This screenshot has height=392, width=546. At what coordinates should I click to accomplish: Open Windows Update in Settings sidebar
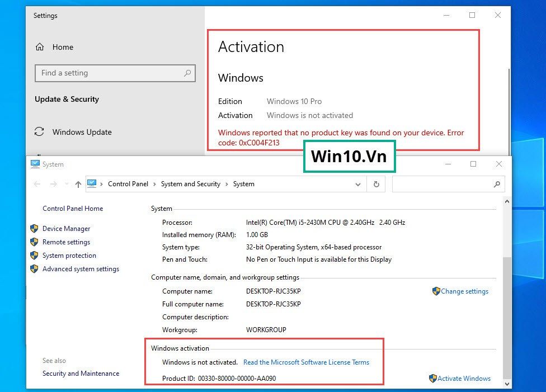pos(82,132)
